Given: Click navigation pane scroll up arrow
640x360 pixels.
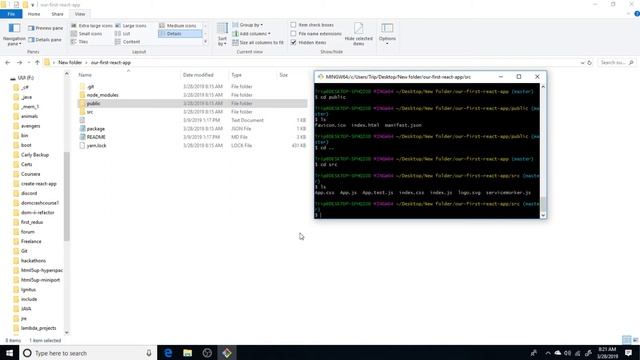Looking at the screenshot, I should pos(67,74).
